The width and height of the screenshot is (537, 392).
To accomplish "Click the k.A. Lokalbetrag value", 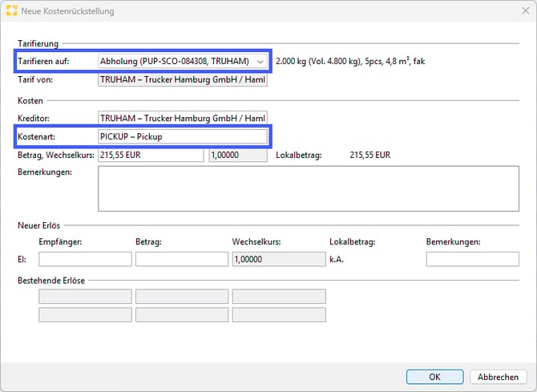I will tap(337, 260).
